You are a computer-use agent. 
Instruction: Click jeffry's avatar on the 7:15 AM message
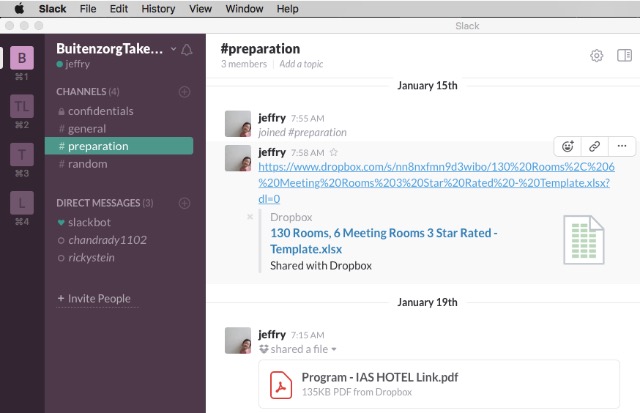point(238,340)
